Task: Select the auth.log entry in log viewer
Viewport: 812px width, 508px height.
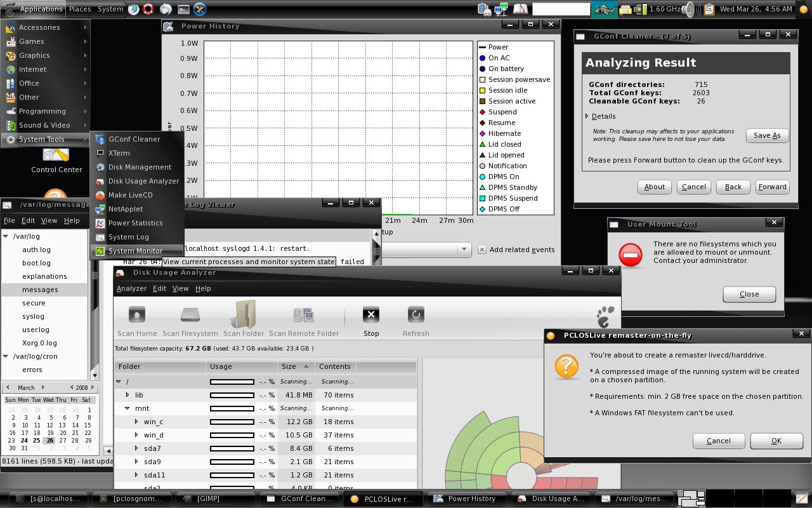Action: [x=36, y=250]
